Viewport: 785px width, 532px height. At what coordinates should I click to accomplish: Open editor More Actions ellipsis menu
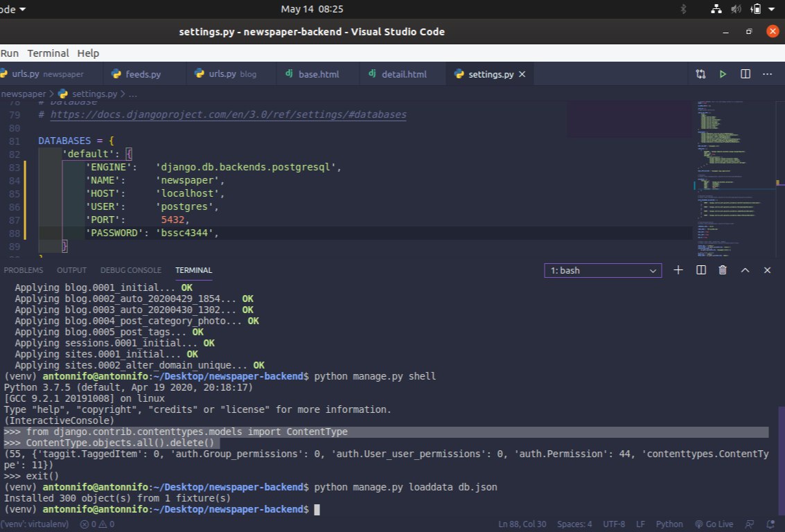(767, 74)
